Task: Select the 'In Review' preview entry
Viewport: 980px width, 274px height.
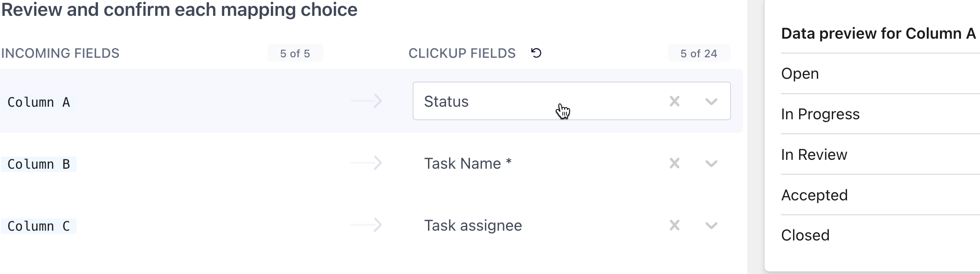Action: point(814,155)
